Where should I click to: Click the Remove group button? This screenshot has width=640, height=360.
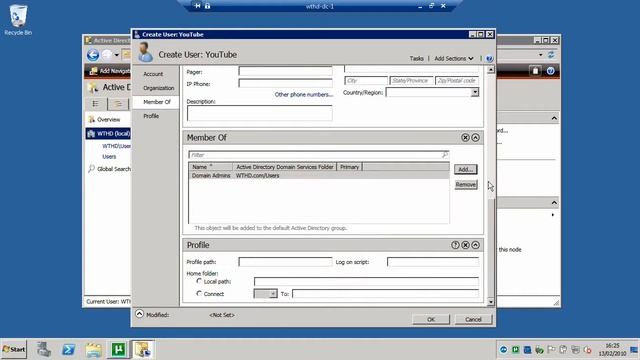tap(466, 184)
